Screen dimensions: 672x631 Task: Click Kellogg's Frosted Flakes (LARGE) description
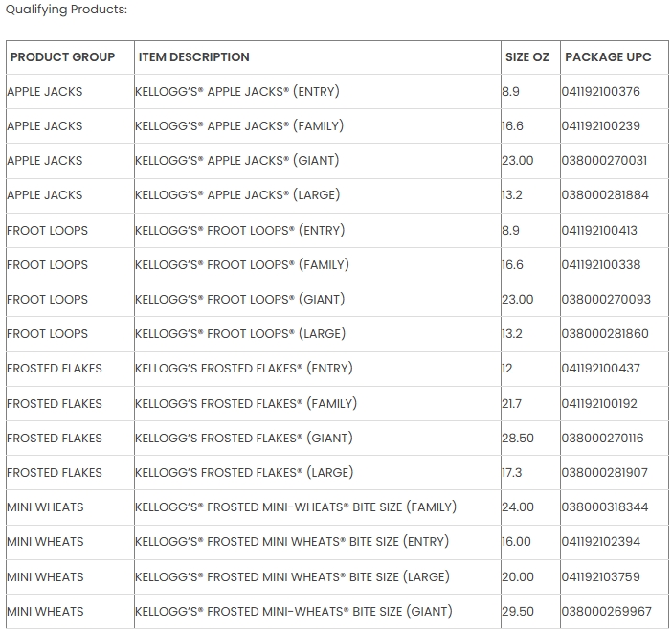(x=244, y=473)
